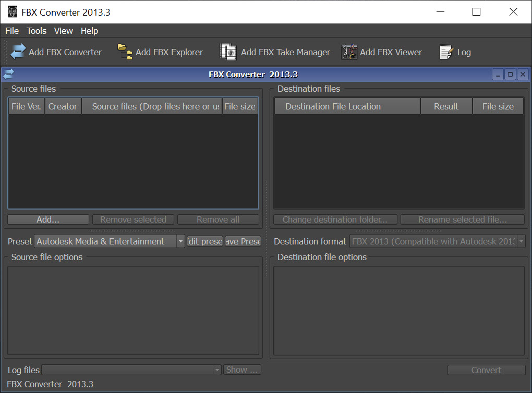Click the Destination File Location column header
The image size is (532, 393).
click(x=347, y=106)
